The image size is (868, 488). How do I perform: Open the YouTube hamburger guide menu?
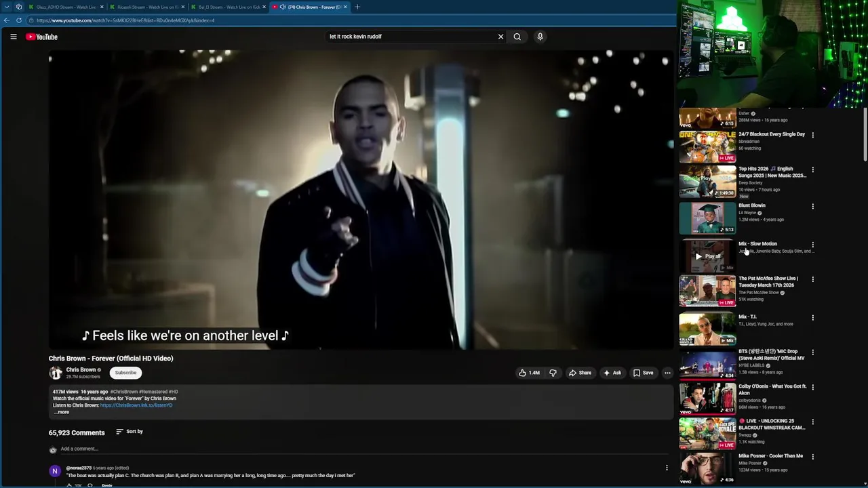(13, 37)
